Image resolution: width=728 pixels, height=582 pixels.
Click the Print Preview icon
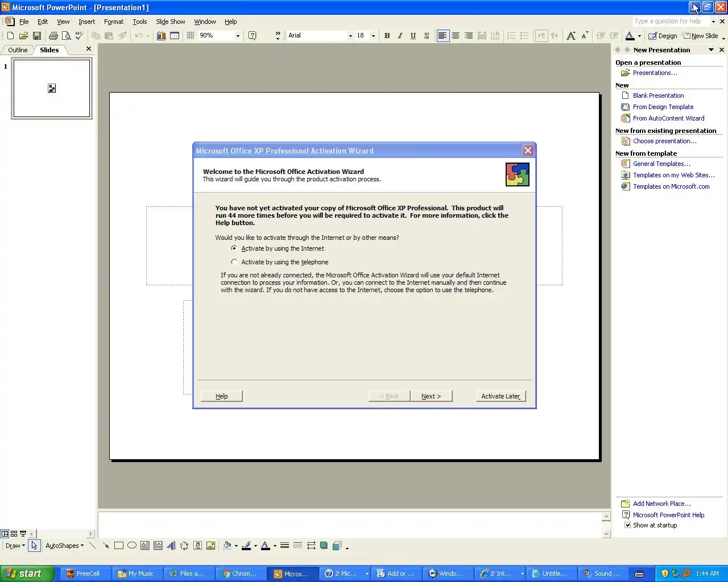pos(66,36)
